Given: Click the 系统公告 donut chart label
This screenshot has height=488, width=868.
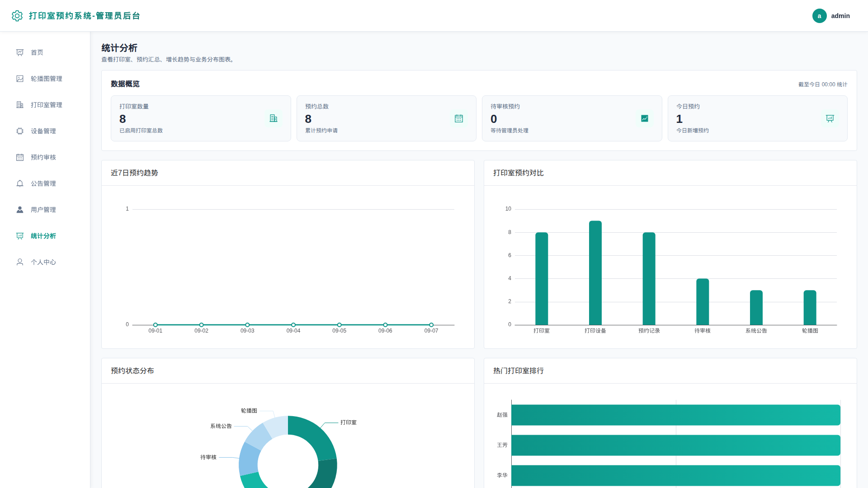Looking at the screenshot, I should [x=221, y=426].
